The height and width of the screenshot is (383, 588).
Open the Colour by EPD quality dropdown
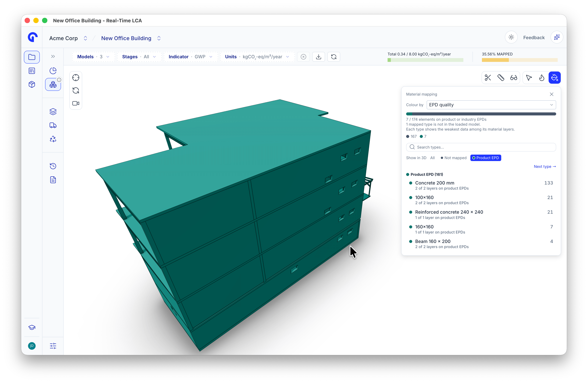tap(491, 105)
